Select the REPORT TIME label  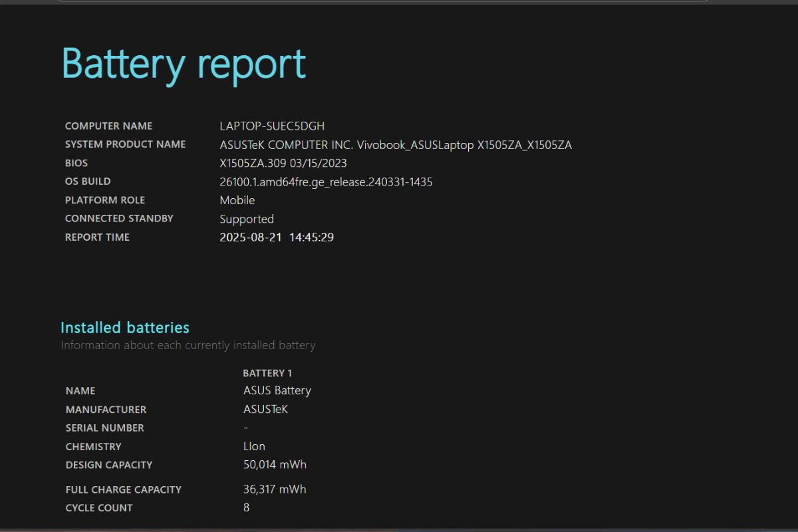97,237
